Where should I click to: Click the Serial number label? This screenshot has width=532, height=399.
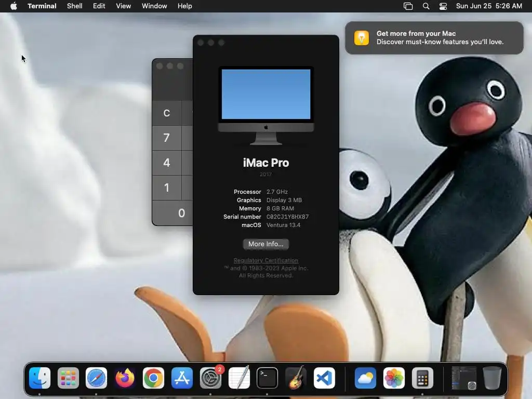242,217
